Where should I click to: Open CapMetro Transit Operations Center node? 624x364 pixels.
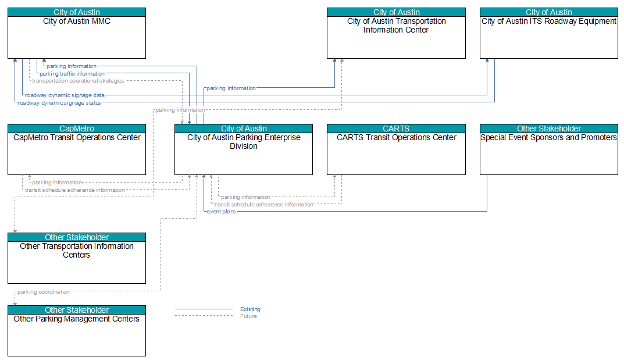[x=77, y=149]
